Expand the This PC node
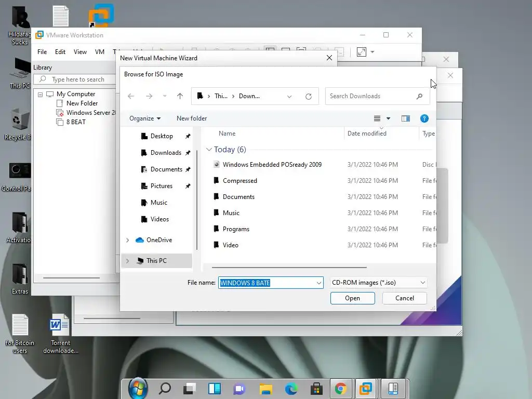The height and width of the screenshot is (399, 532). pos(128,261)
